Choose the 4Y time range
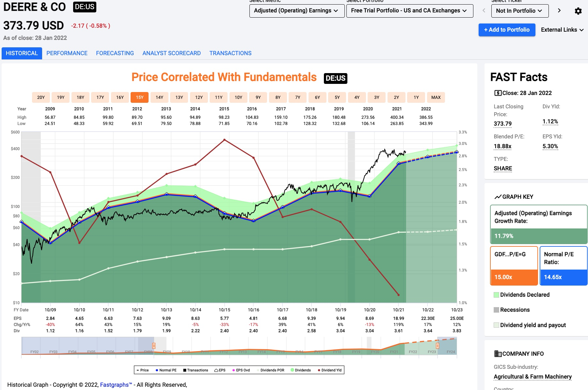Screen dimensions: 588x390 pos(357,97)
